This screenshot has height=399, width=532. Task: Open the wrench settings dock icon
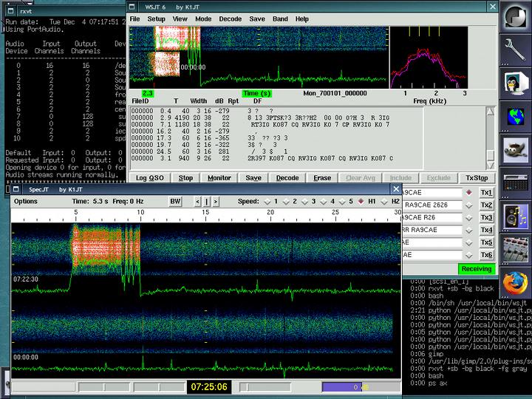(516, 50)
